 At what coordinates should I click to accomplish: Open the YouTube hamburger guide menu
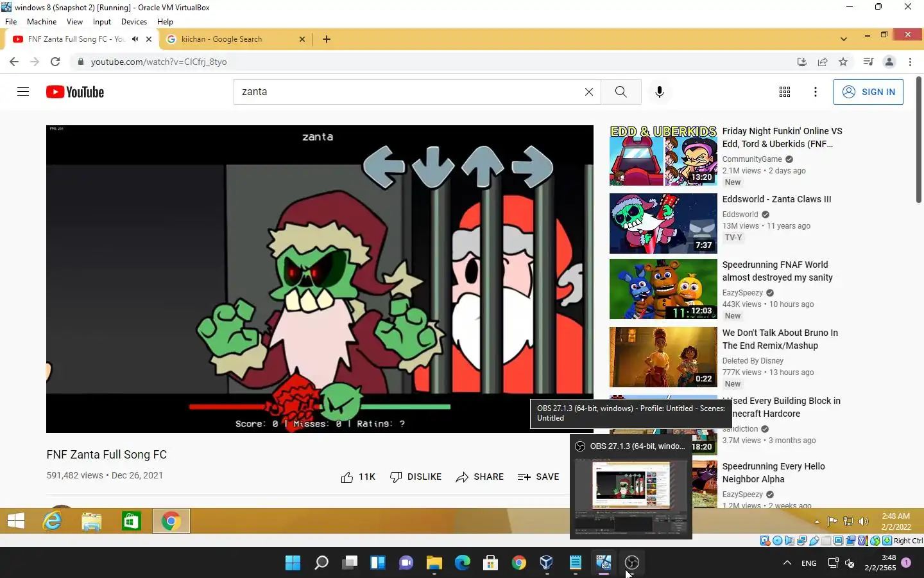pos(23,92)
